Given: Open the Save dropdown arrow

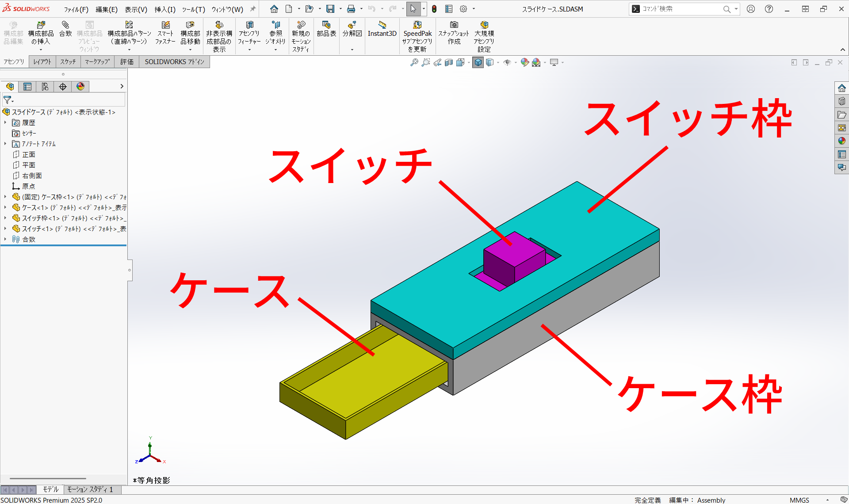Looking at the screenshot, I should point(340,9).
